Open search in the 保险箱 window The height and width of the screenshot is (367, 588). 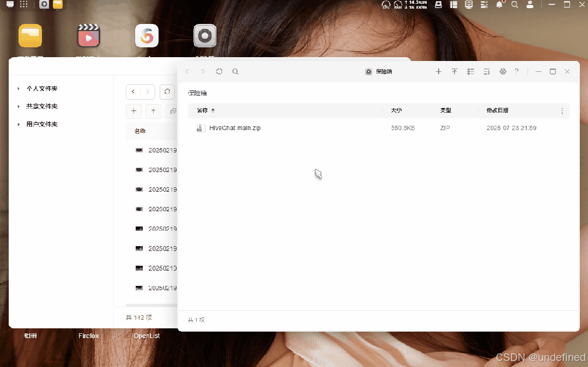235,71
